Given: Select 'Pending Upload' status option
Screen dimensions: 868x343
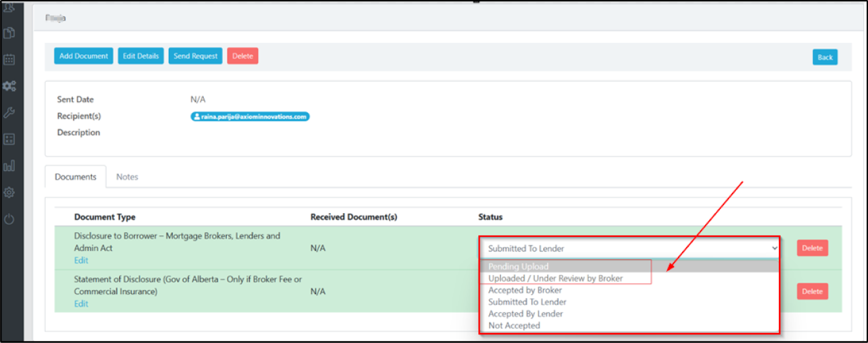Looking at the screenshot, I should [x=518, y=267].
